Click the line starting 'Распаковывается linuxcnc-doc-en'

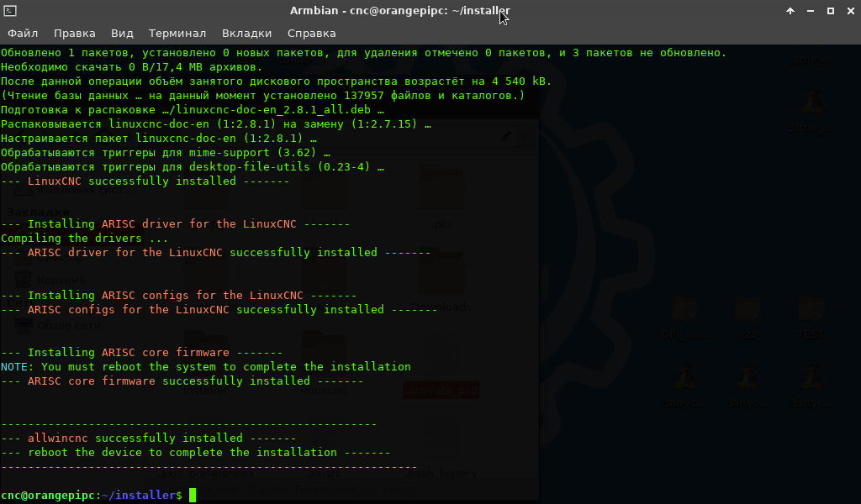click(x=216, y=124)
